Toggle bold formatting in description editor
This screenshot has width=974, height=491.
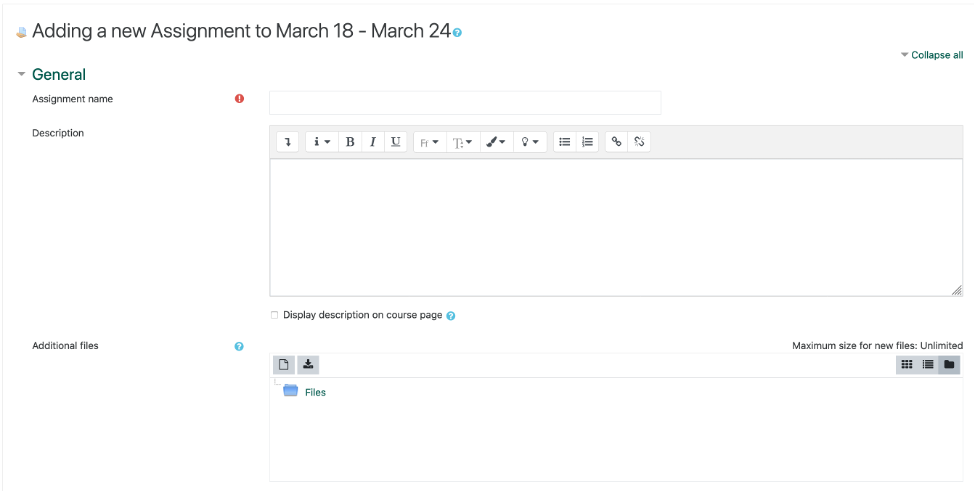(x=350, y=142)
